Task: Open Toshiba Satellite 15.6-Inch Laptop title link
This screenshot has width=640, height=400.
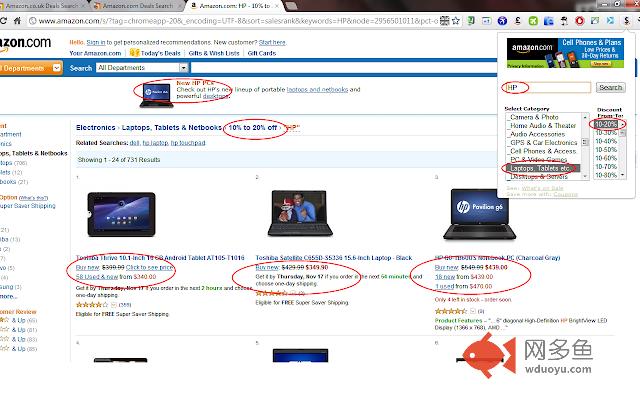Action: coord(333,258)
